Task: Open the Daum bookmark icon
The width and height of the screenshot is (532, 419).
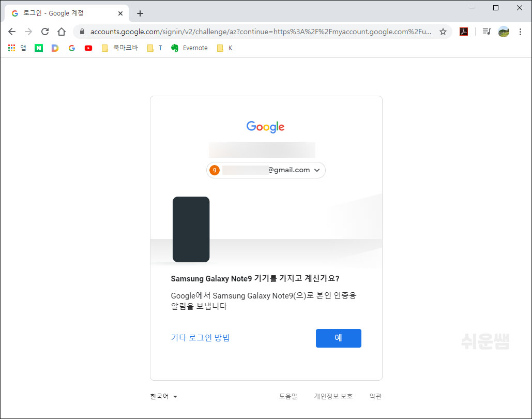Action: (x=55, y=48)
